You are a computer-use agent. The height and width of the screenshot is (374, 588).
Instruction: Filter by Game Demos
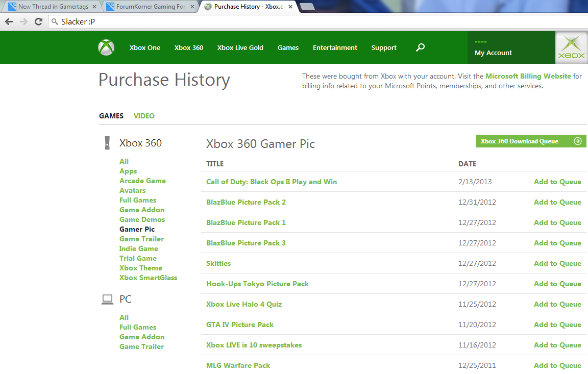point(142,219)
